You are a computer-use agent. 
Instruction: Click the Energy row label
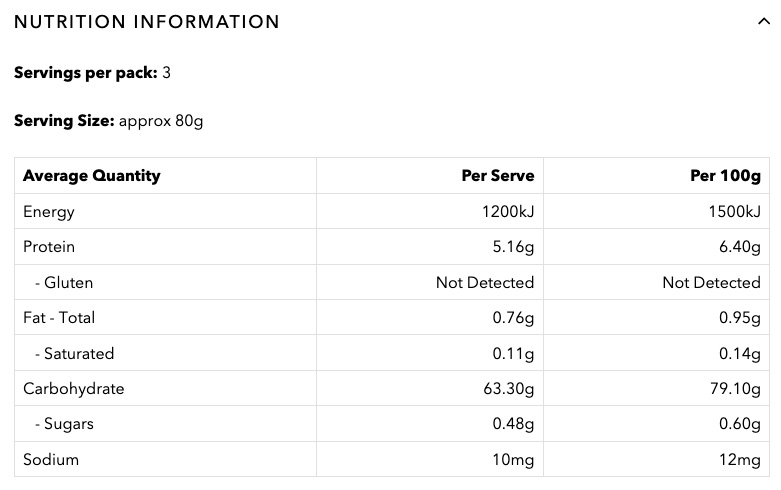[x=49, y=212]
